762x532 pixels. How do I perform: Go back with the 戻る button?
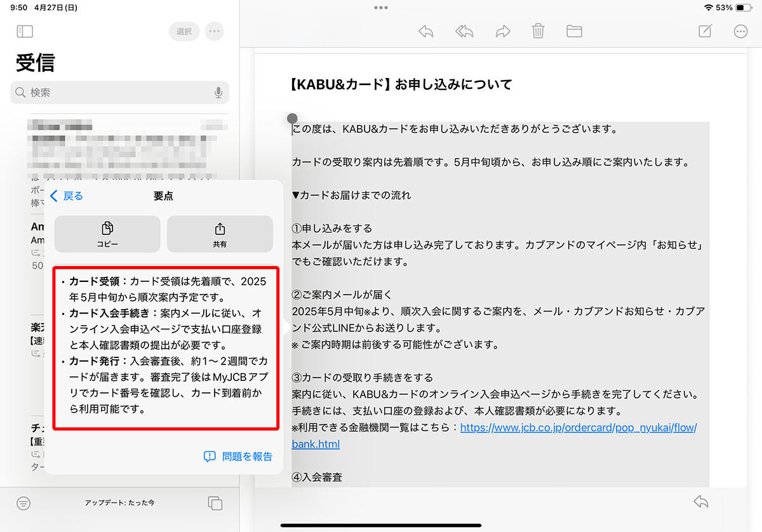(x=67, y=196)
